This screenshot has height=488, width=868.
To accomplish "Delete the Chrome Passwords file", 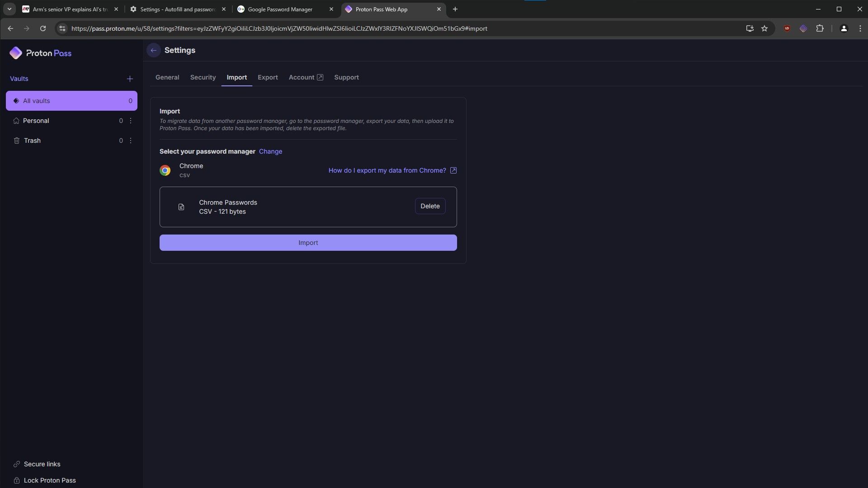I will pyautogui.click(x=430, y=206).
